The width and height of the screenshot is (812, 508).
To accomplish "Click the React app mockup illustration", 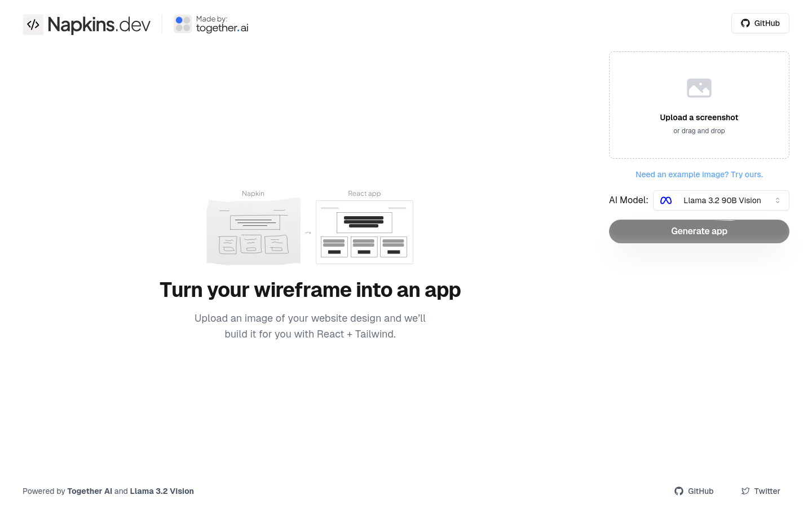I will click(x=364, y=232).
